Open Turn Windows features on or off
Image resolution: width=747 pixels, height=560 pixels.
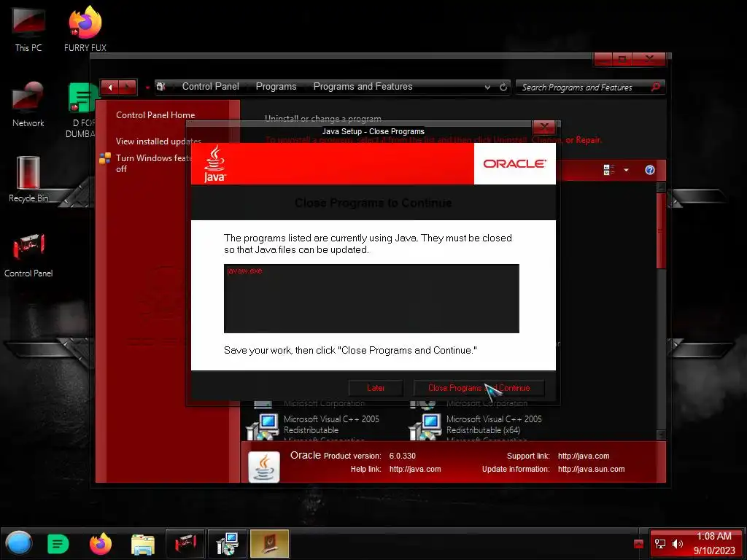[x=152, y=163]
